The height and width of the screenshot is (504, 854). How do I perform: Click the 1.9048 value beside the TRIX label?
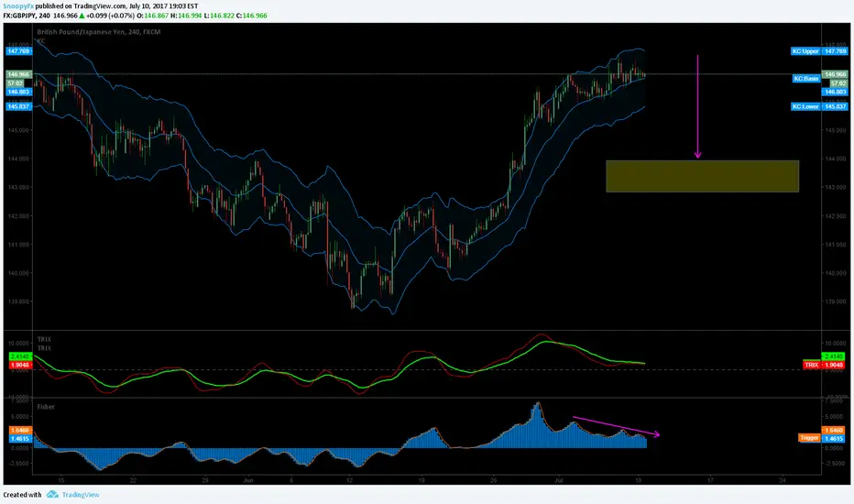[x=835, y=365]
